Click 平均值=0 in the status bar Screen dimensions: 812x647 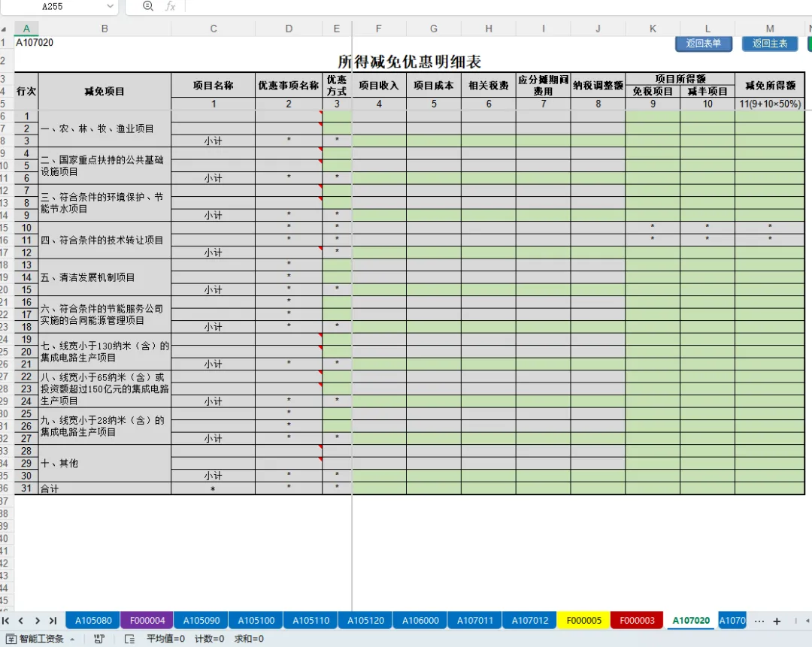165,639
